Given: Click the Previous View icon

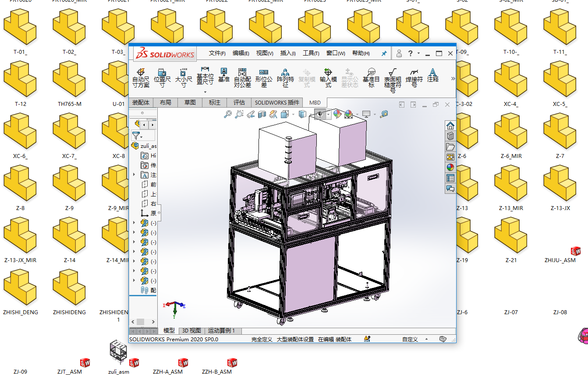Looking at the screenshot, I should (251, 114).
